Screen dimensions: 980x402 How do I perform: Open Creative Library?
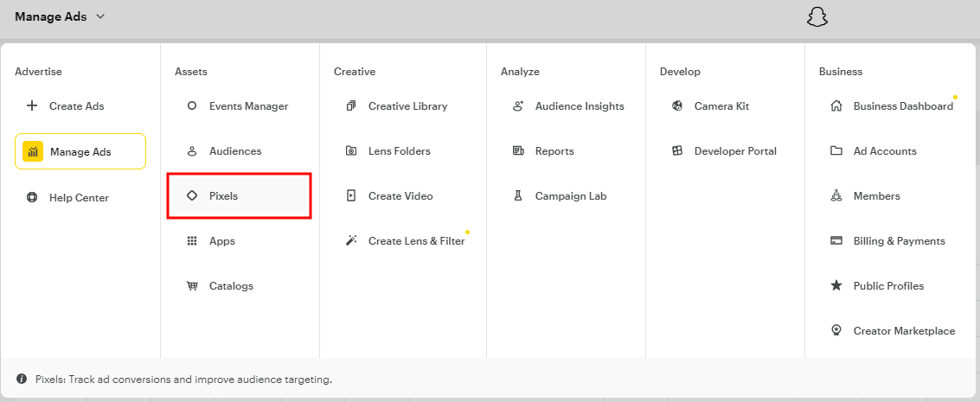(407, 106)
